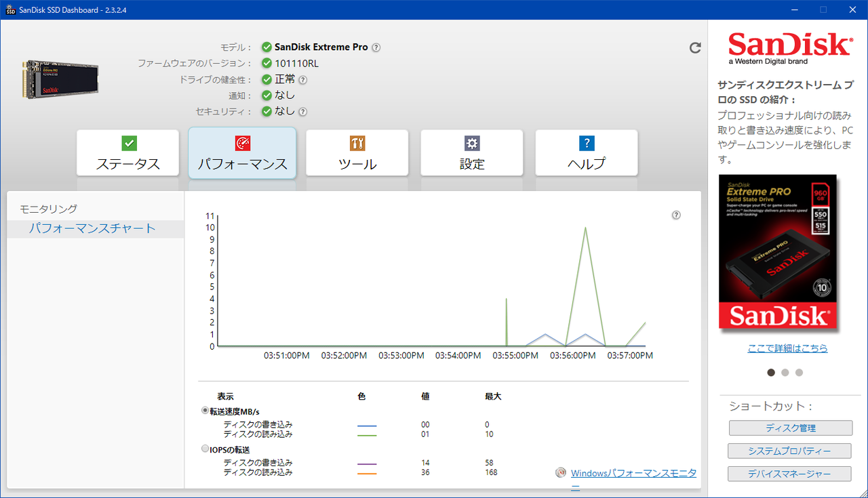Click the refresh icon near the drive info

coord(695,47)
